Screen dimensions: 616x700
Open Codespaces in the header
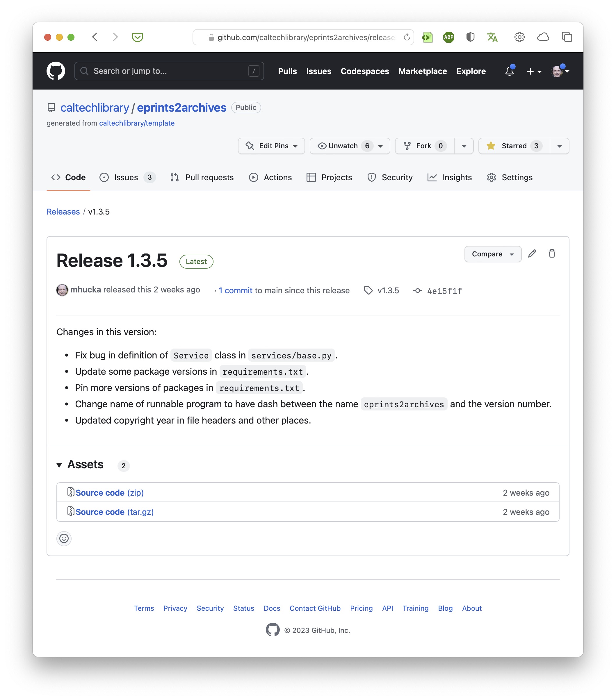pos(364,71)
